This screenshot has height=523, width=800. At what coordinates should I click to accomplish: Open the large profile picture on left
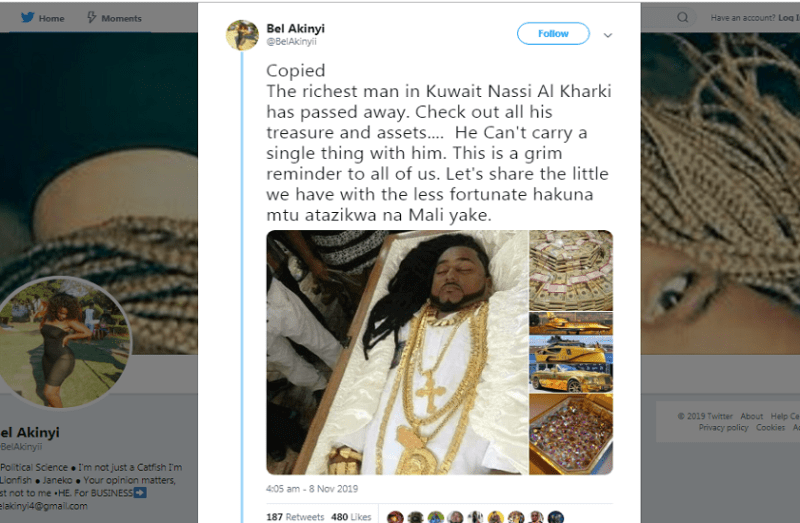(65, 342)
